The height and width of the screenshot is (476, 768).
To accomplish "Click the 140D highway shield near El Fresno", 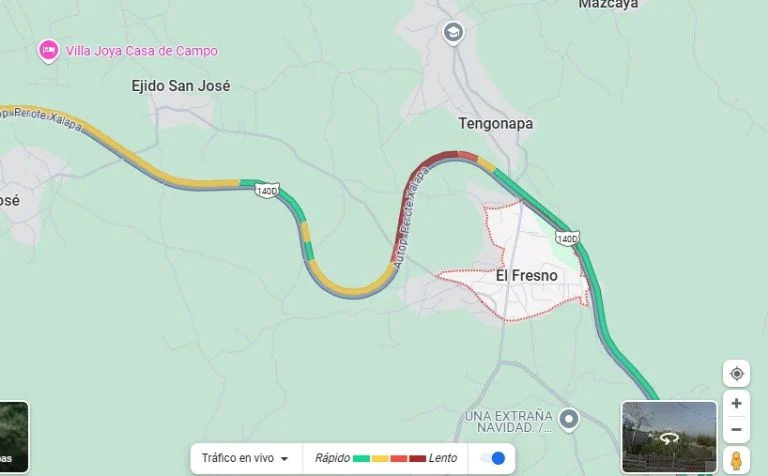I will [567, 238].
